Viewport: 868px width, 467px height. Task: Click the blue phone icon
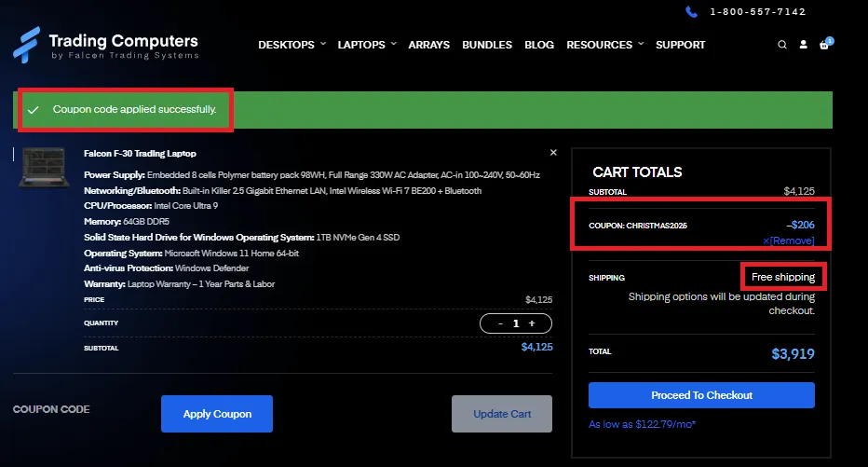[691, 12]
